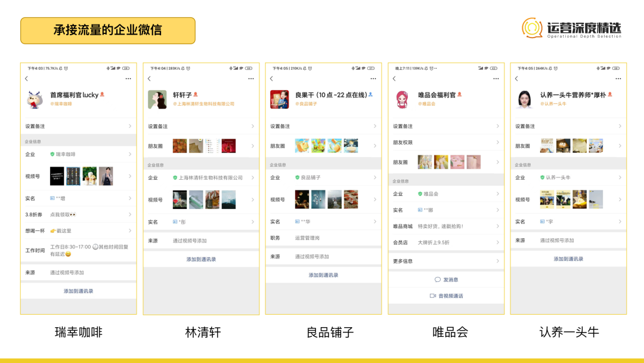Screen dimensions: 644x363
Task: Expand 朋友权限 row chevron in 唯品会 screen
Action: [x=497, y=142]
